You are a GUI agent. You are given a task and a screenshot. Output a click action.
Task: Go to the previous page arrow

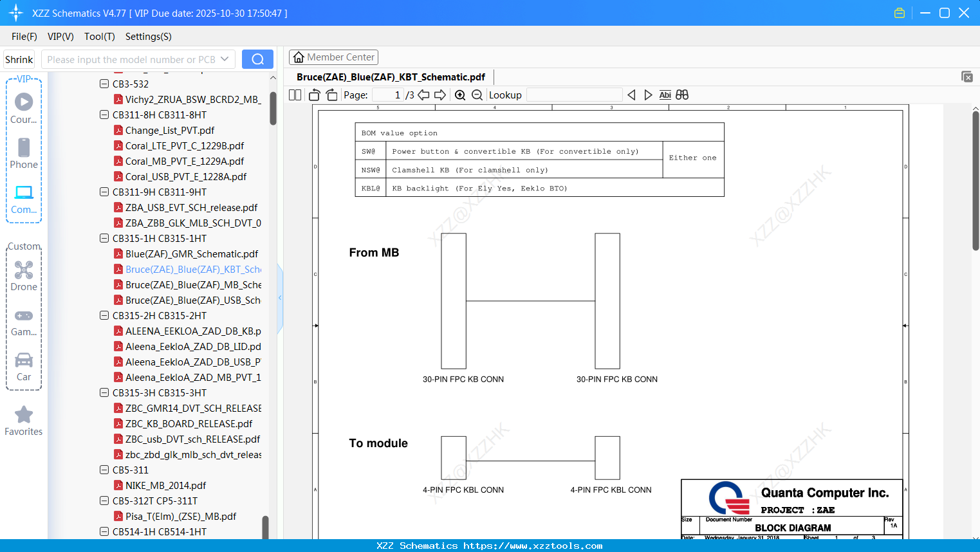pyautogui.click(x=423, y=95)
